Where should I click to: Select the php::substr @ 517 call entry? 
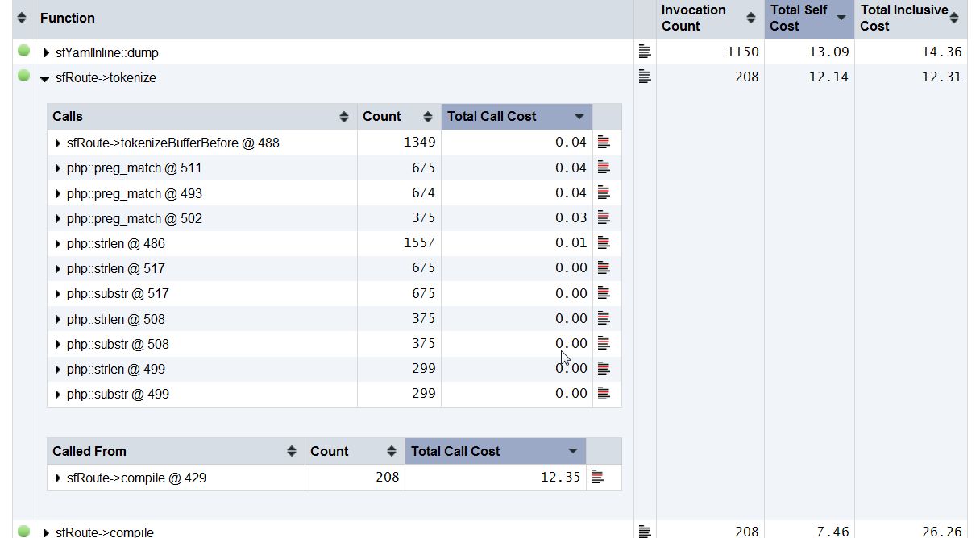(118, 294)
